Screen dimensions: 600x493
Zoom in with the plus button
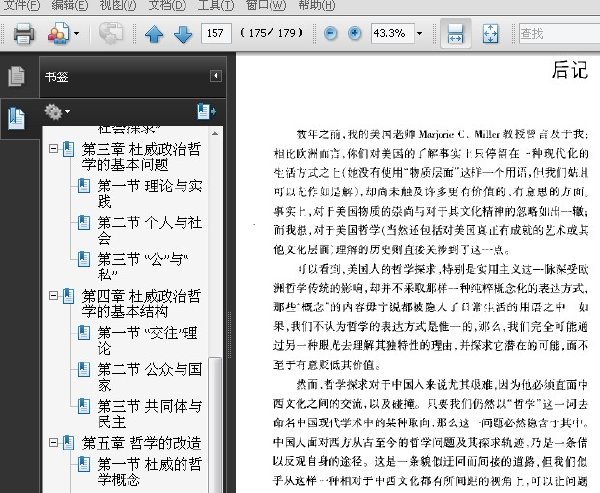click(354, 33)
